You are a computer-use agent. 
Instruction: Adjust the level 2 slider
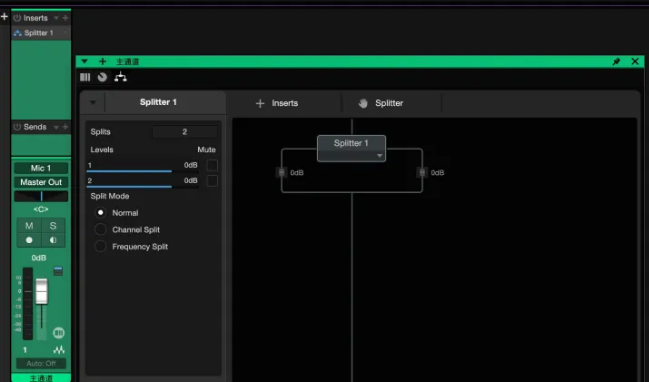point(142,186)
